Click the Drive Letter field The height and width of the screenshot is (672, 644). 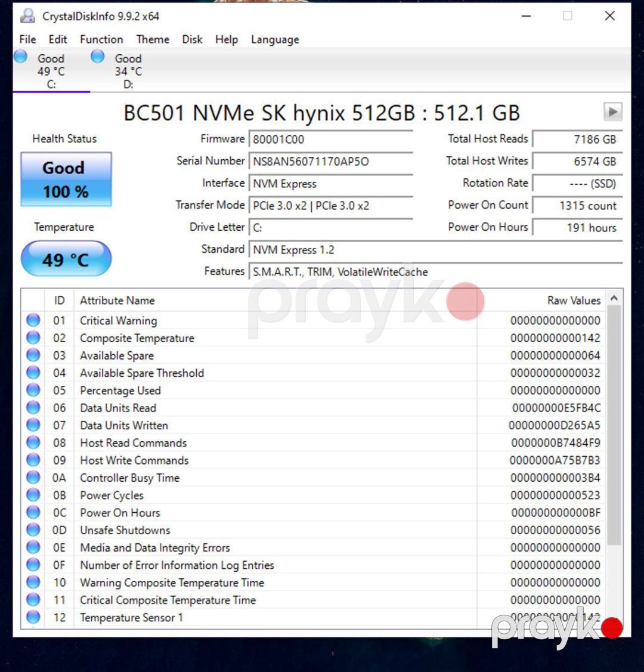click(x=331, y=228)
